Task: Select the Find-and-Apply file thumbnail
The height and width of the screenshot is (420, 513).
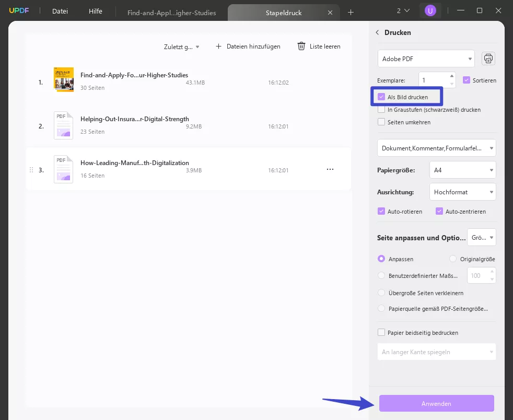Action: point(64,79)
